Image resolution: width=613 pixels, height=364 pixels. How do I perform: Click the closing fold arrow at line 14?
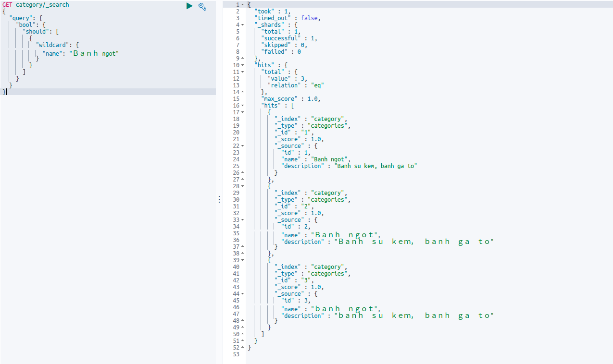243,92
